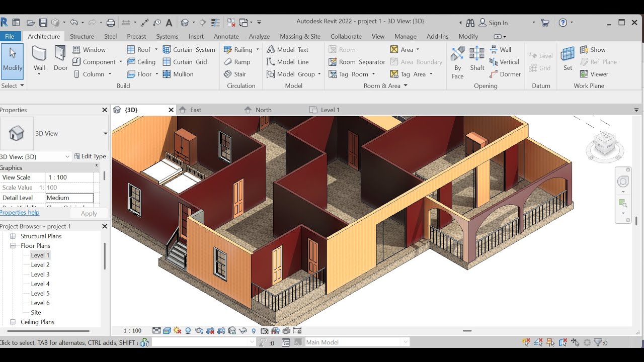Toggle Reveal Hidden Elements lightbulb
The width and height of the screenshot is (644, 362).
click(x=254, y=331)
